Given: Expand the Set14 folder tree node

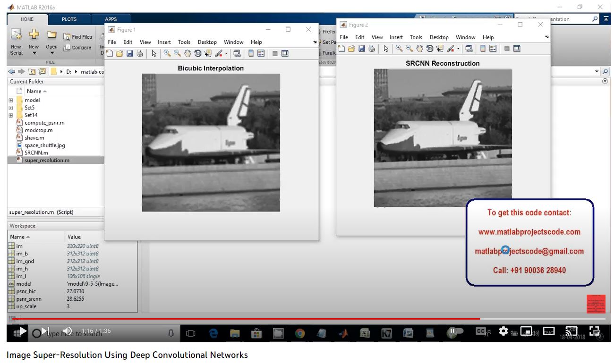Looking at the screenshot, I should (x=11, y=115).
